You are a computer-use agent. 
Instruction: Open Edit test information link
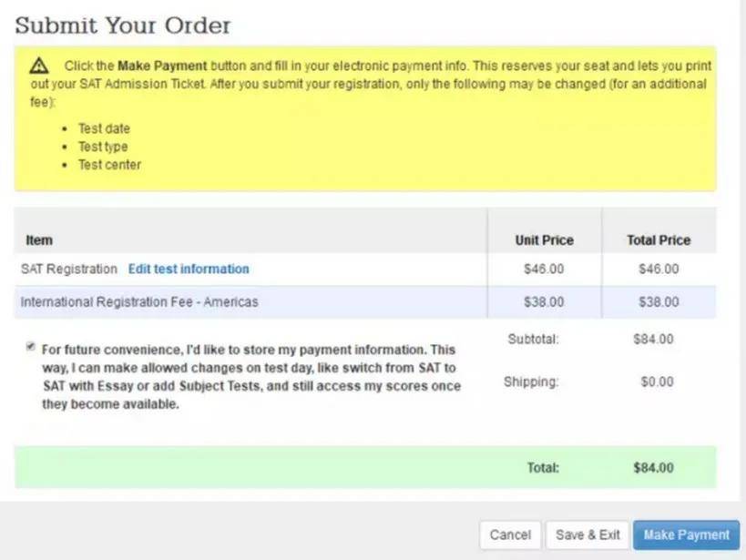189,269
